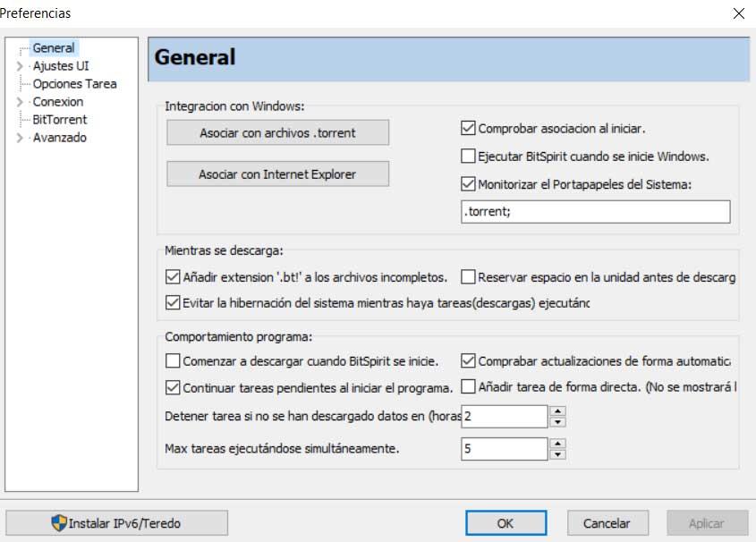
Task: Click Asociar con archivos .torrent button
Action: (277, 132)
